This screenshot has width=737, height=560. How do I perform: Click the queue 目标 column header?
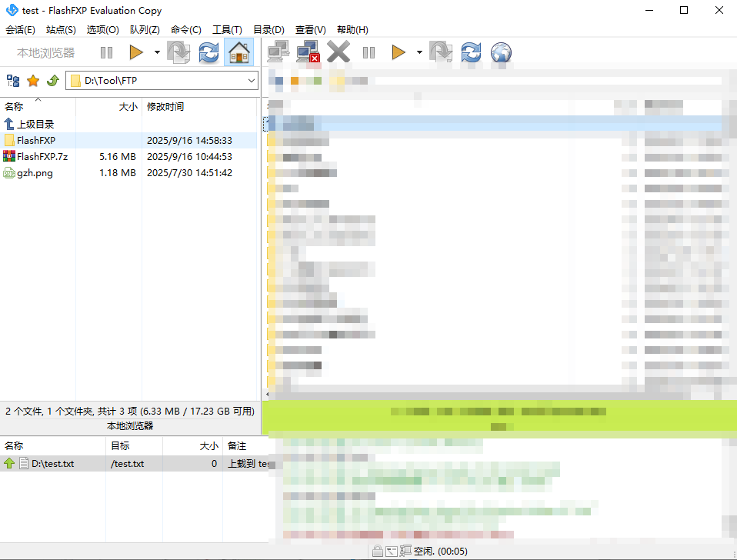(x=134, y=446)
